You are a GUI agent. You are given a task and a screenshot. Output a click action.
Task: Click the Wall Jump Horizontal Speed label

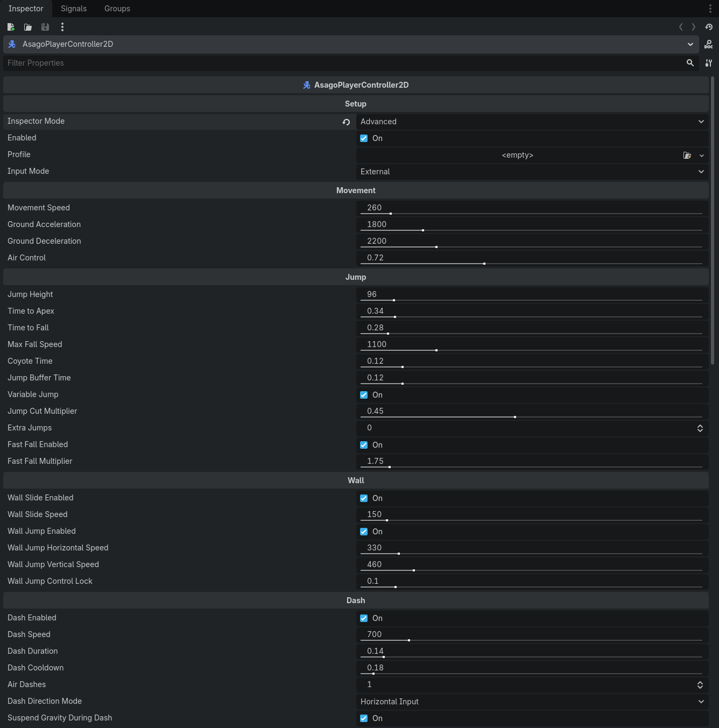(58, 548)
